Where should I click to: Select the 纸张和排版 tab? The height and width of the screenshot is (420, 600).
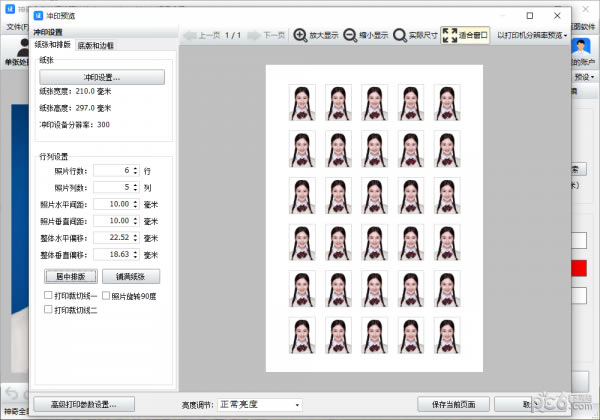pyautogui.click(x=54, y=46)
